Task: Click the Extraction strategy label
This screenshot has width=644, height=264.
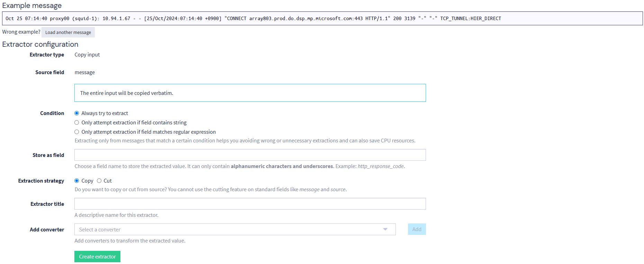Action: coord(41,181)
